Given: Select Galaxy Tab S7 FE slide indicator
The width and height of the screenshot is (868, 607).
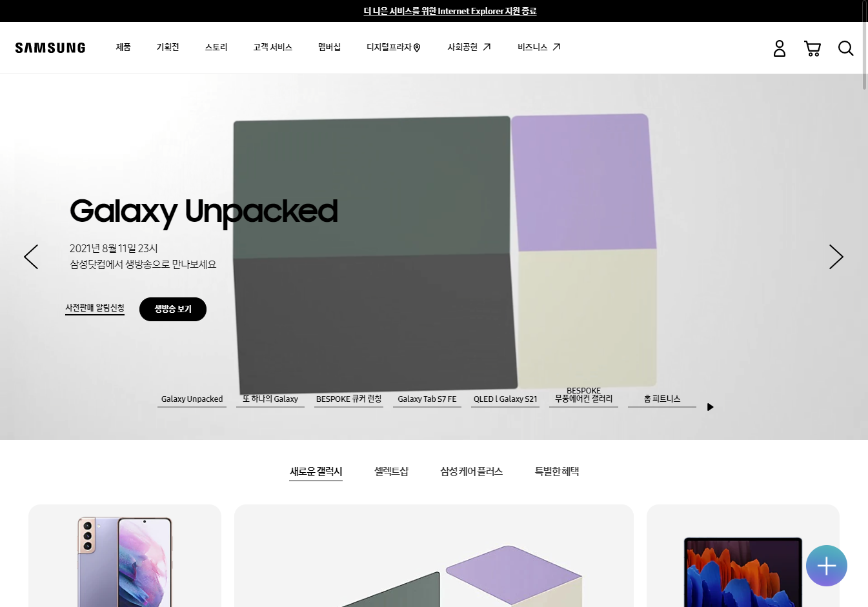Looking at the screenshot, I should [427, 400].
